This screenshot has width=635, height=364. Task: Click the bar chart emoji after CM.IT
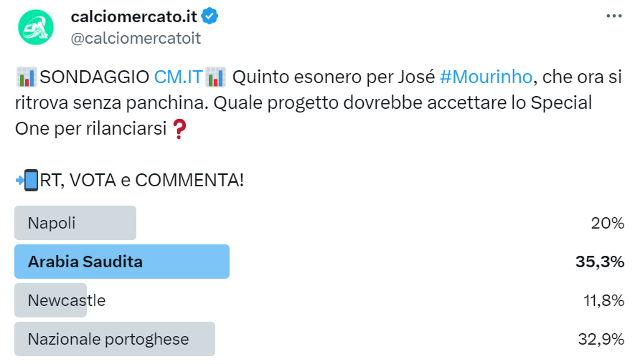pos(215,76)
